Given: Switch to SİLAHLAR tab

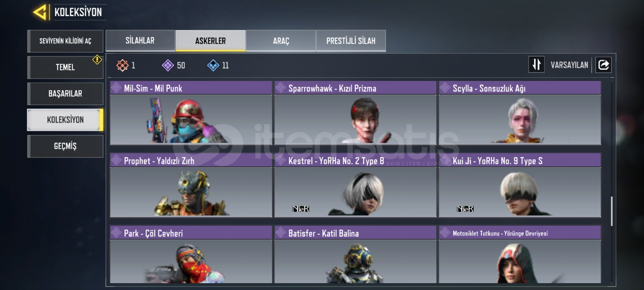Looking at the screenshot, I should click(x=140, y=41).
